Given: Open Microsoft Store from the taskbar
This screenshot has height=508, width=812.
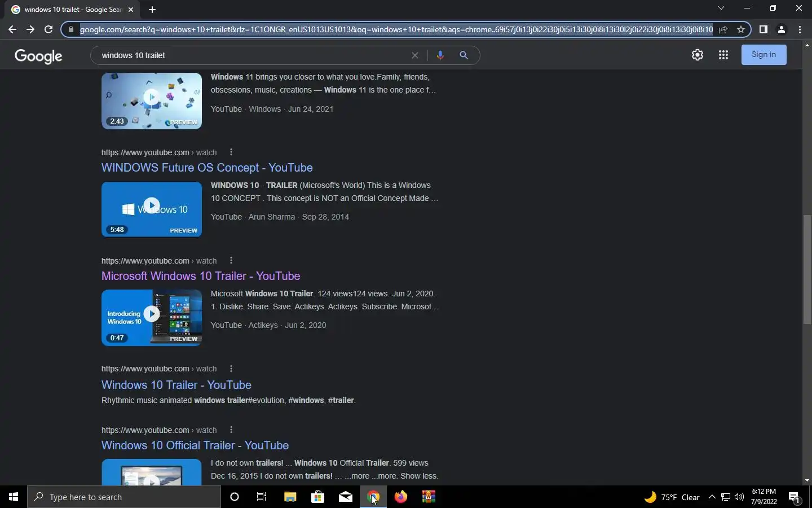Looking at the screenshot, I should 317,497.
